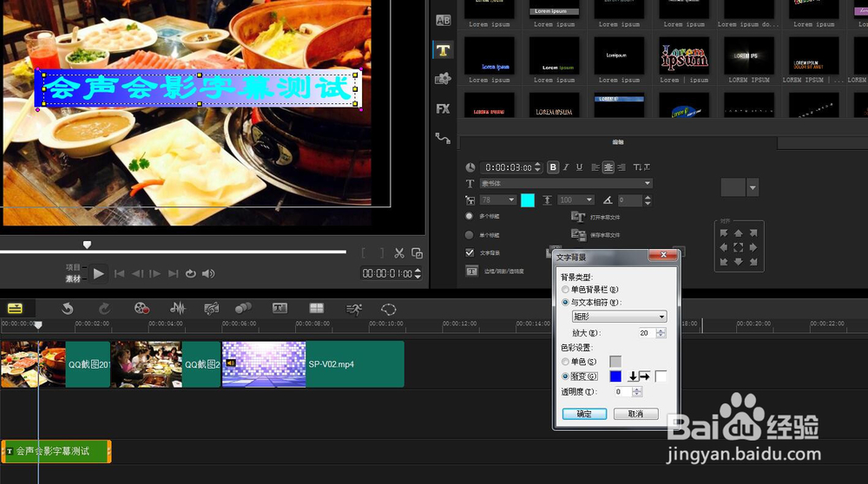868x484 pixels.
Task: Open the Graphic library icon
Action: (x=443, y=79)
